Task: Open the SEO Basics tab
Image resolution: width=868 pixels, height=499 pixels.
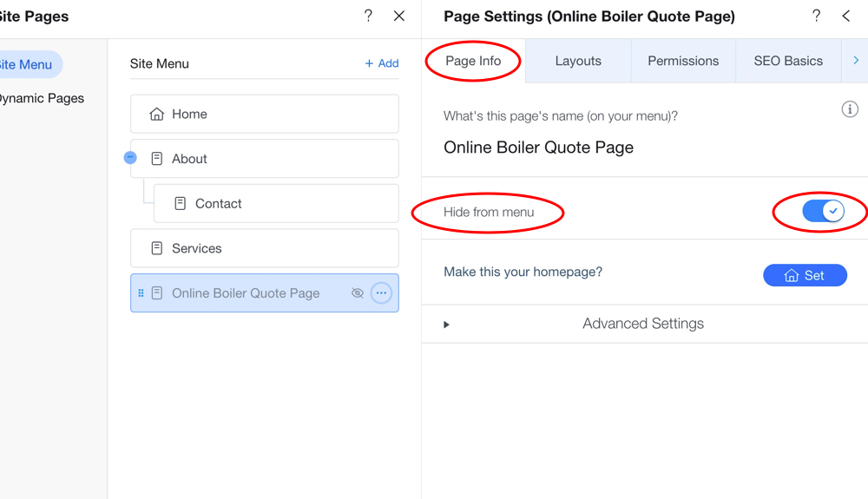Action: (788, 61)
